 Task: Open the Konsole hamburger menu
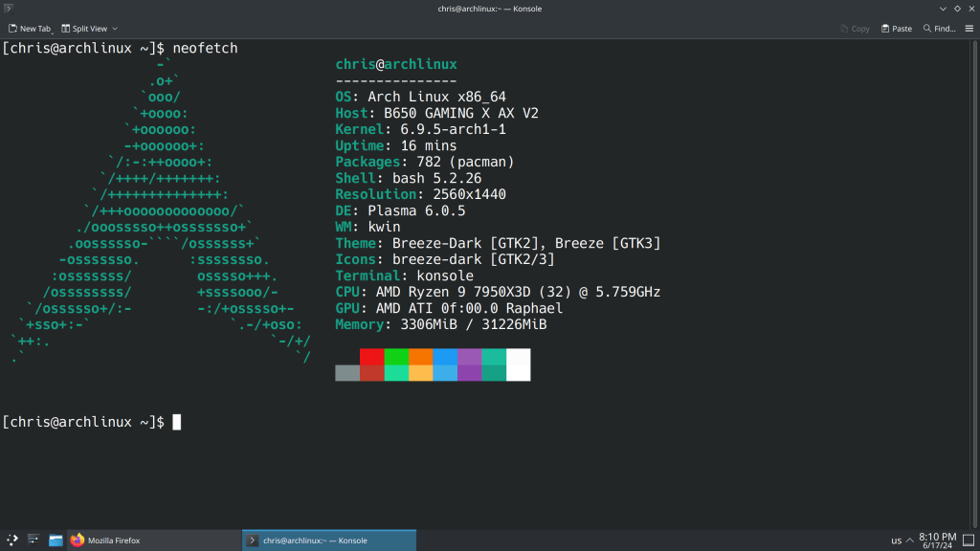click(969, 29)
